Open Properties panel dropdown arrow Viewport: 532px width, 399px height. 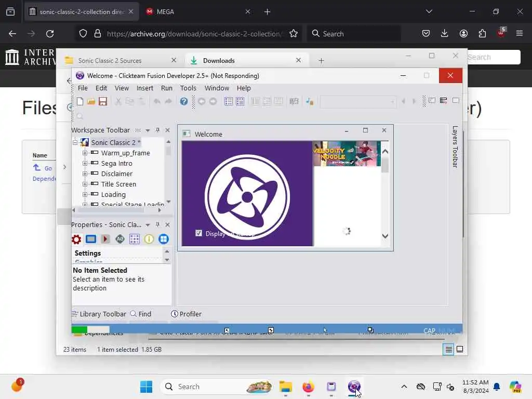tap(148, 225)
